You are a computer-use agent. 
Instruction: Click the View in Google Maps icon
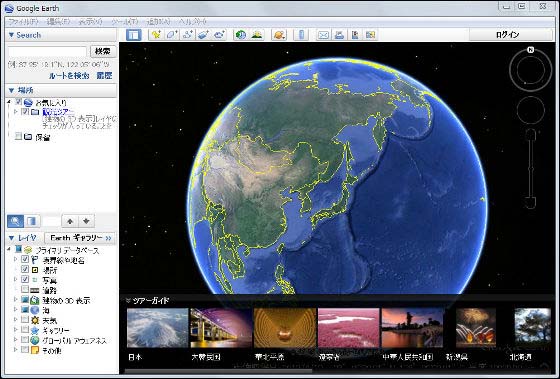pos(370,35)
